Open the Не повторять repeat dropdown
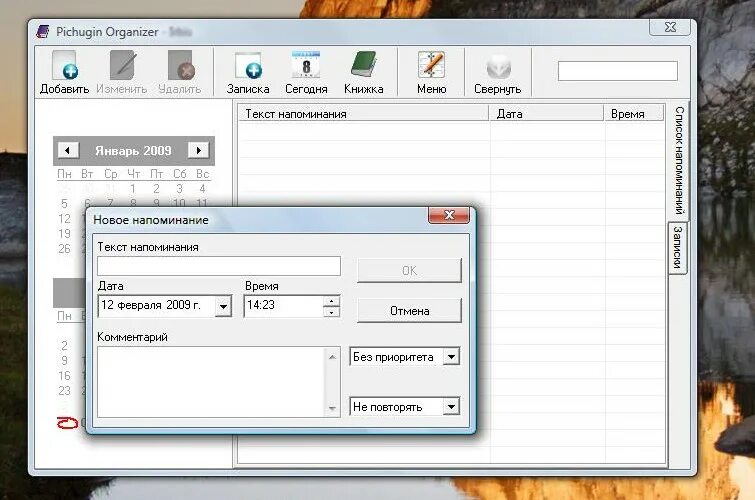This screenshot has height=500, width=755. (451, 407)
